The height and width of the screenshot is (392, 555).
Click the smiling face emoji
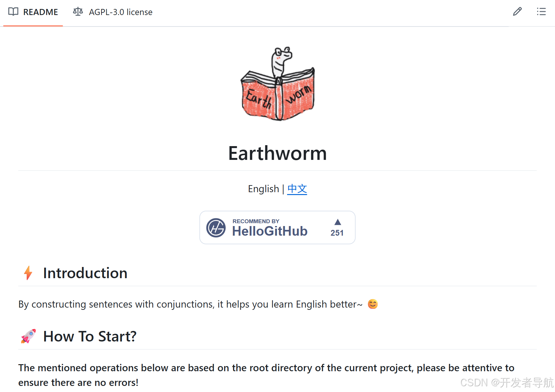373,304
